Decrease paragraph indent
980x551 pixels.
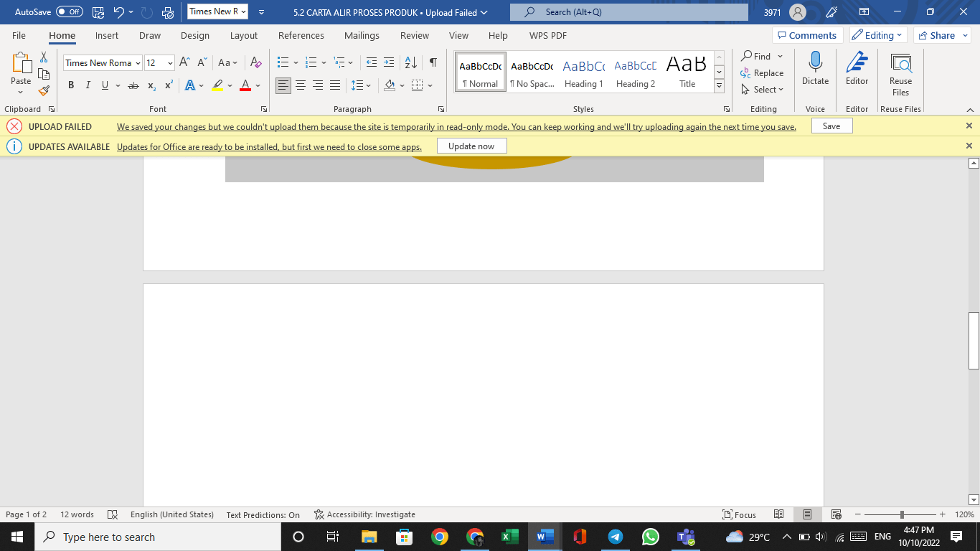[372, 62]
